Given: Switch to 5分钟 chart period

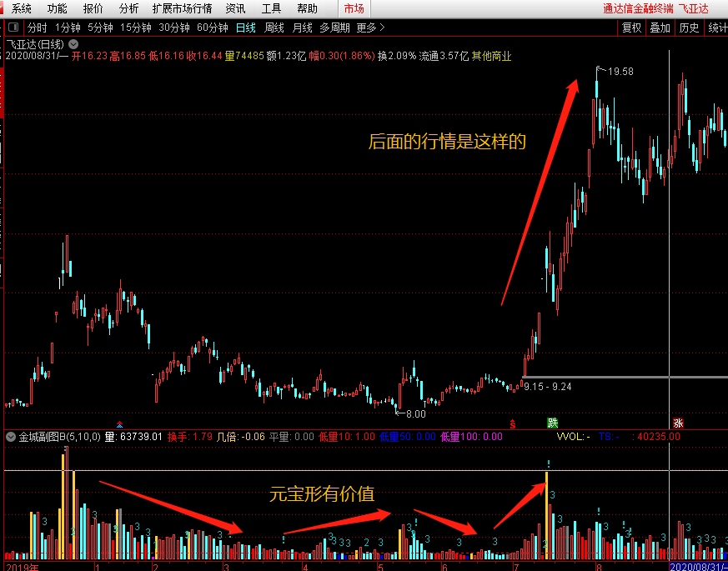Looking at the screenshot, I should 100,28.
